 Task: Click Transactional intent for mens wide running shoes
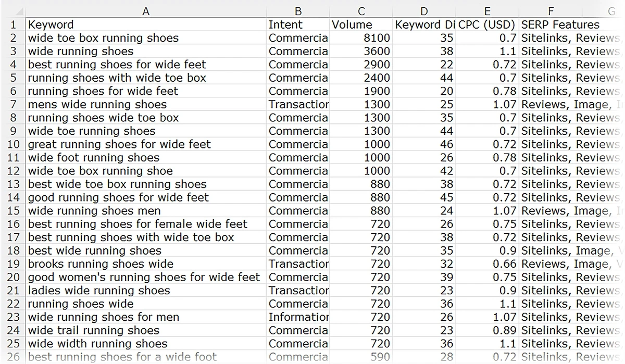pos(298,104)
